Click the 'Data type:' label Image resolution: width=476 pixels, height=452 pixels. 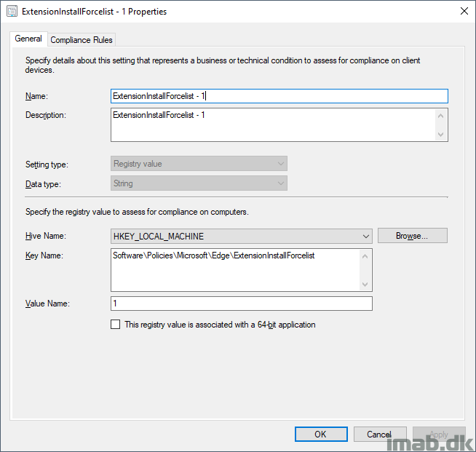(x=43, y=184)
